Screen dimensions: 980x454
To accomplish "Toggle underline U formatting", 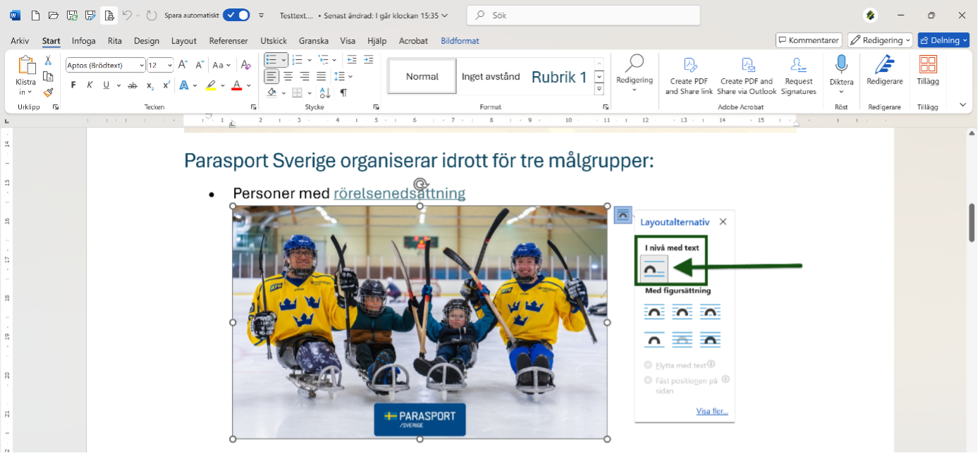I will coord(106,85).
